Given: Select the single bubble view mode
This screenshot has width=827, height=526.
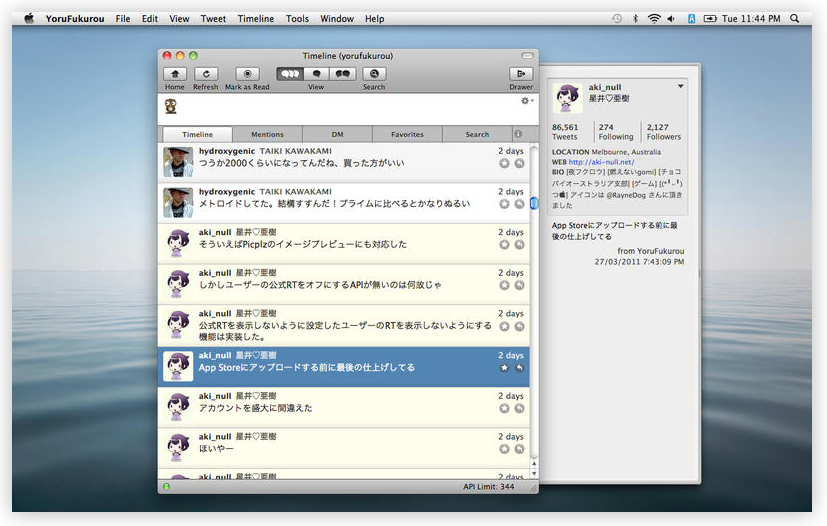Looking at the screenshot, I should point(316,74).
